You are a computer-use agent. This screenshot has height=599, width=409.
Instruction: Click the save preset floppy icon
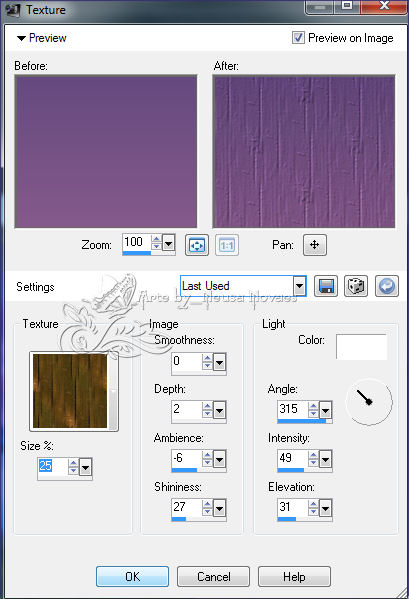tap(326, 286)
